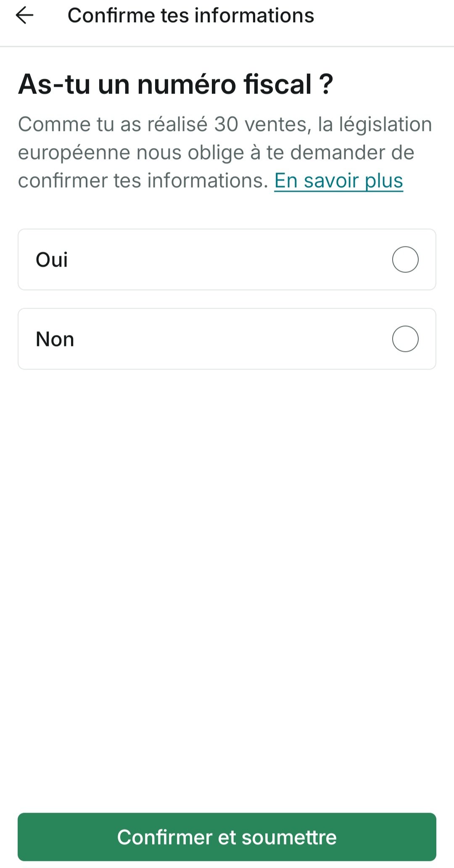Choose the Non answer card

tap(227, 339)
